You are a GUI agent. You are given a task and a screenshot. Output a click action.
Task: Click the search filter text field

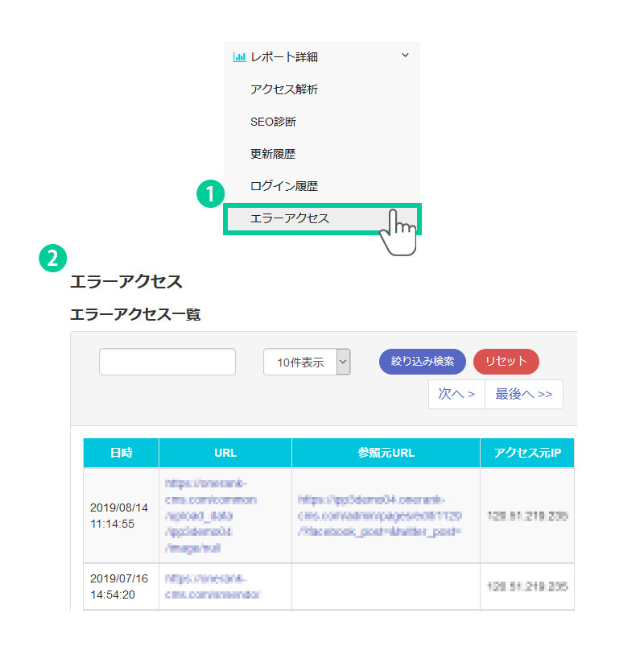[167, 362]
